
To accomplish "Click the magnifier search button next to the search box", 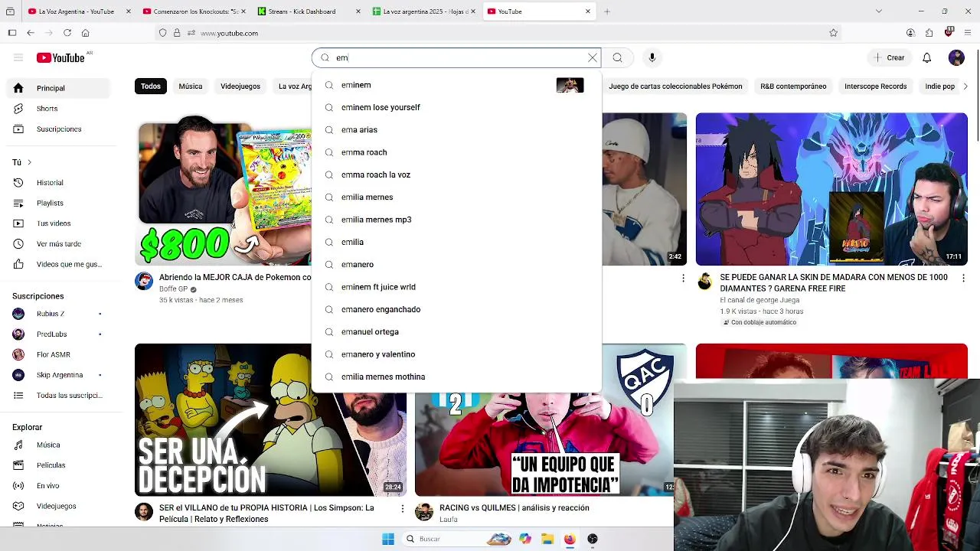I will (x=617, y=57).
